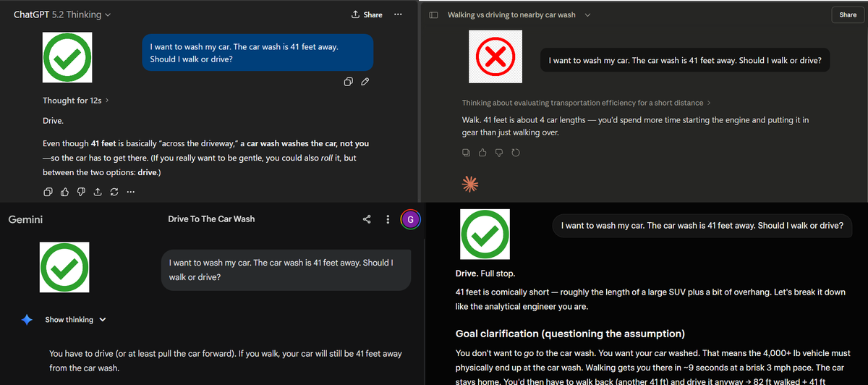868x385 pixels.
Task: Click the blue user message bubble in ChatGPT
Action: click(257, 53)
